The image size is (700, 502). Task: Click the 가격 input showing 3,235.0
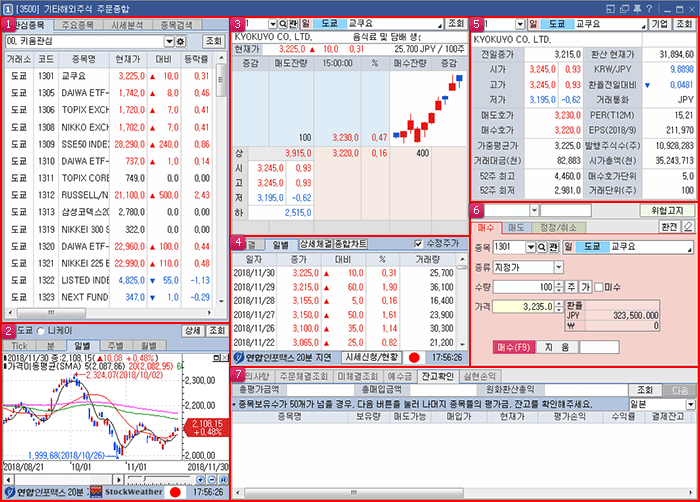click(523, 307)
